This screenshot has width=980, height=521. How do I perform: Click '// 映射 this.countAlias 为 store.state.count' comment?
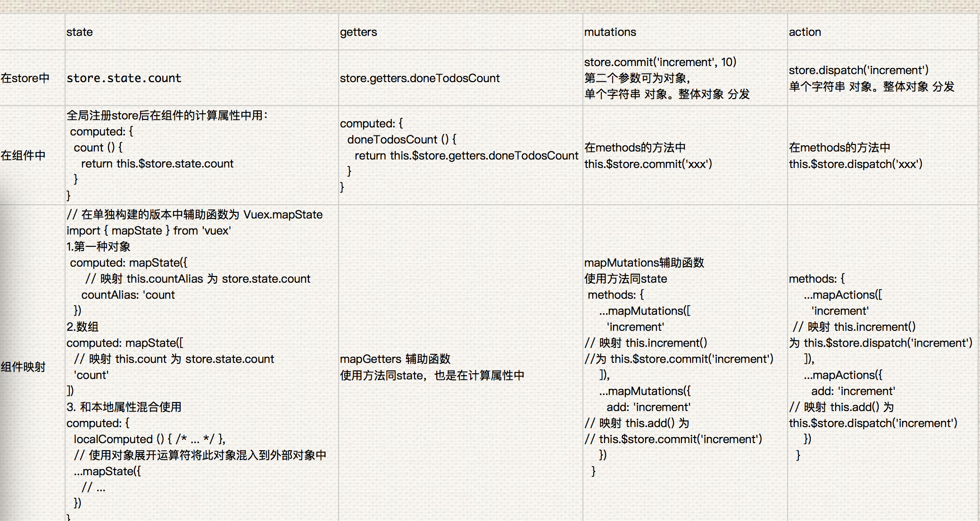(x=198, y=279)
